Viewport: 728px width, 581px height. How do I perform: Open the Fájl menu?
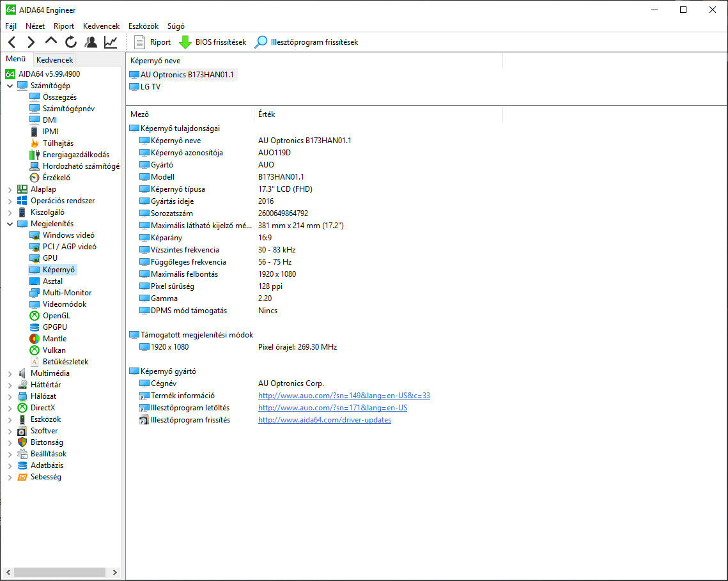pos(11,26)
